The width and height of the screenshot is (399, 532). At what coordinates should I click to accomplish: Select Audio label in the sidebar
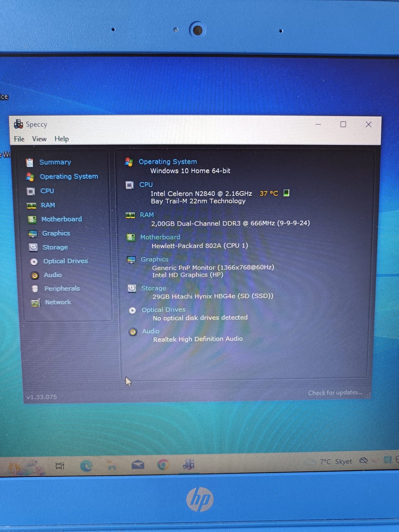53,275
